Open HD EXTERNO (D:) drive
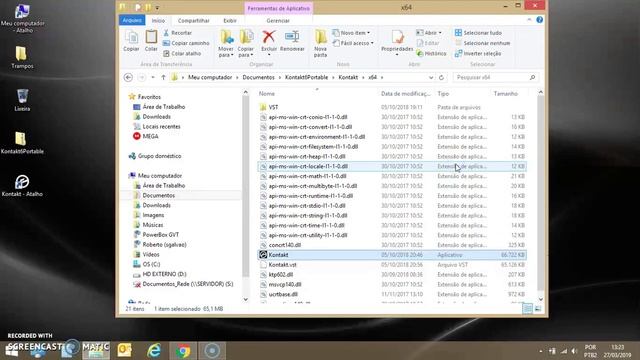Image resolution: width=640 pixels, height=360 pixels. pos(164,274)
